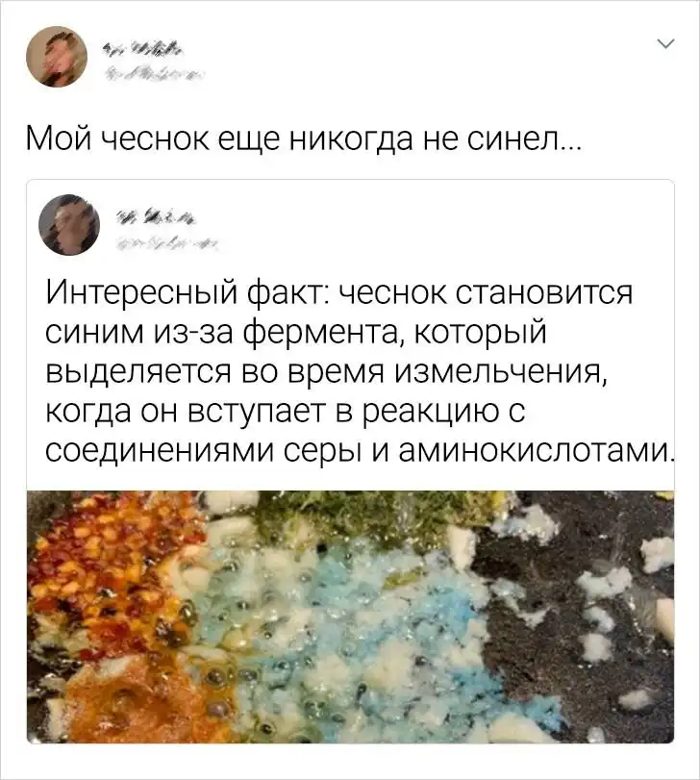The width and height of the screenshot is (700, 780).
Task: Click quoted text line 'выделяется во время измельчения'
Action: coord(327,371)
